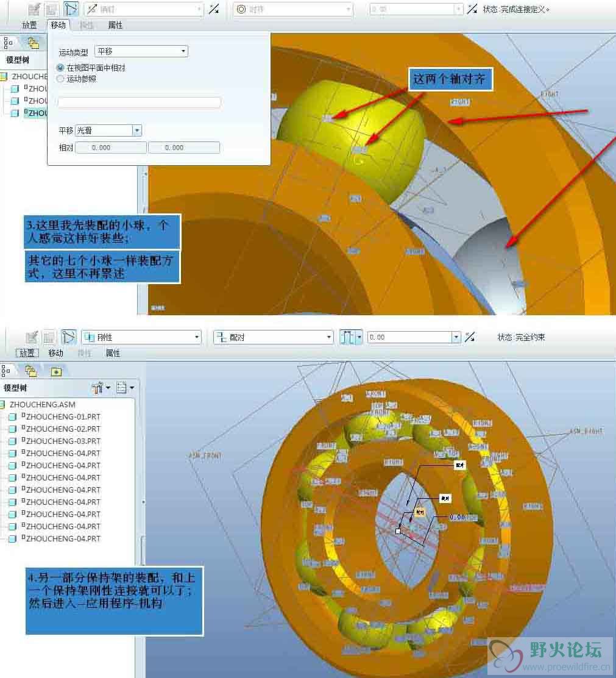Open favorites star tab icon above ZHOUCHENG.ASM tree
Viewport: 616px width, 678px height.
(56, 371)
